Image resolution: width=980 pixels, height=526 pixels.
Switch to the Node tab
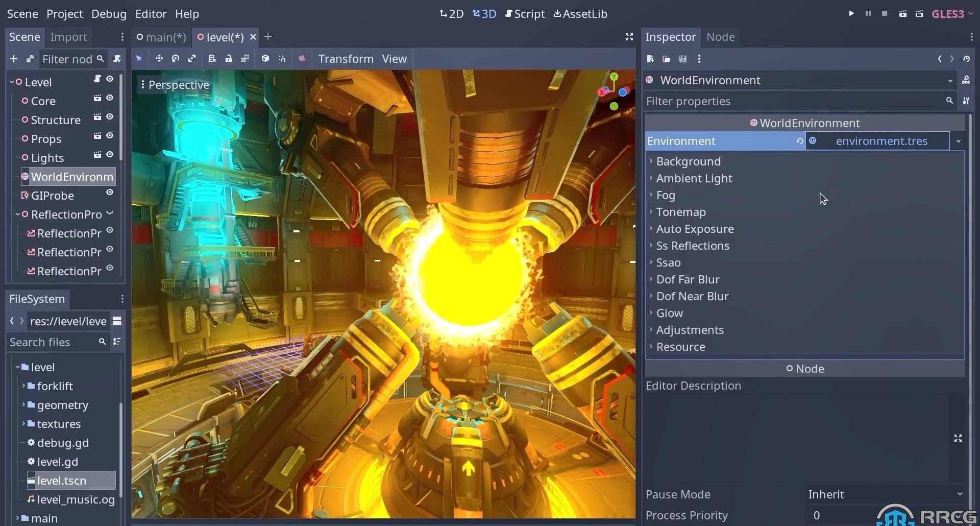coord(720,37)
